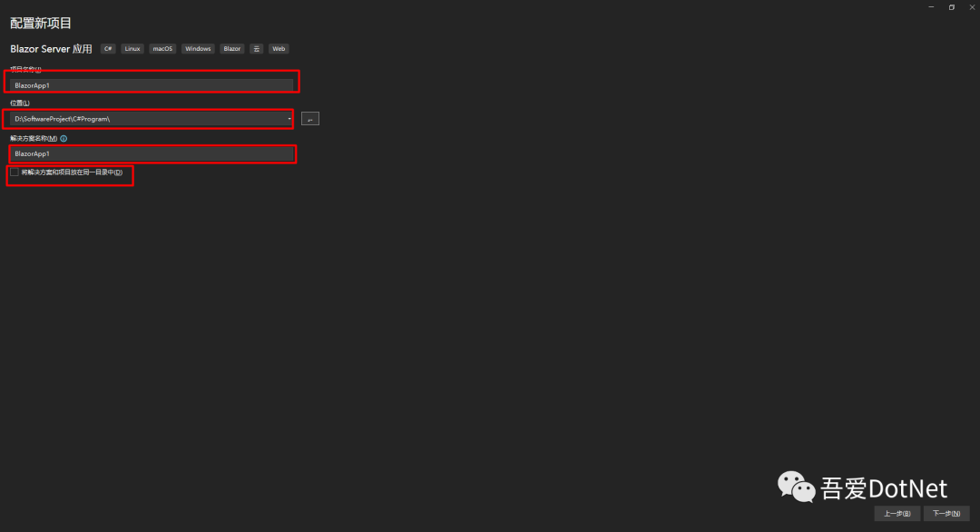The image size is (980, 532).
Task: Click the 解决方案名称(M) field label
Action: pos(34,139)
